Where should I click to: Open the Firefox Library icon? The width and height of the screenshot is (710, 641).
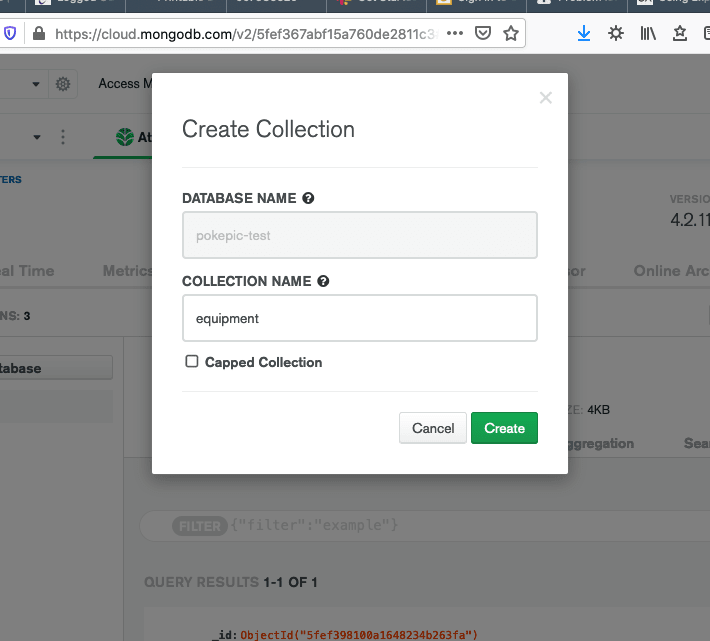click(x=648, y=33)
